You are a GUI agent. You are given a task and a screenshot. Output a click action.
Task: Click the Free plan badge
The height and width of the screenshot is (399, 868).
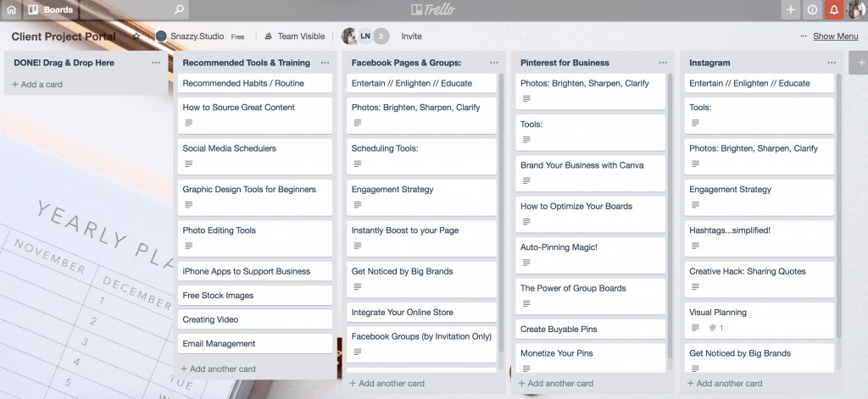237,36
